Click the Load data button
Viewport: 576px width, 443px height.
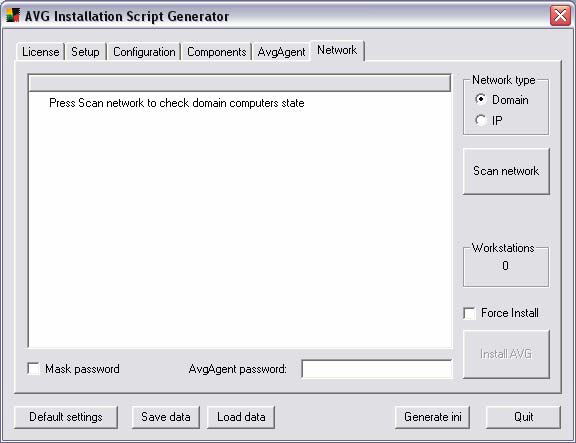[x=241, y=417]
